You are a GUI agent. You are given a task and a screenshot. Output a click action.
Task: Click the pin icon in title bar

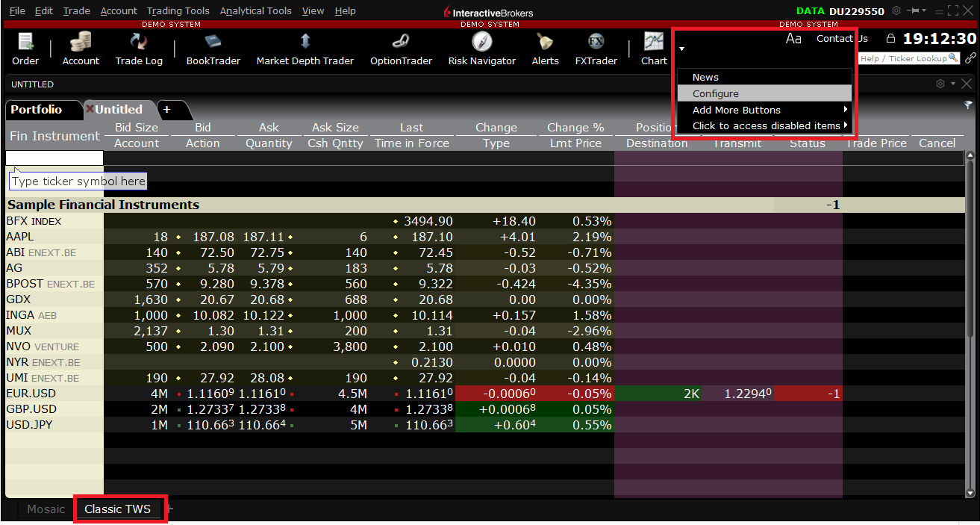click(x=913, y=11)
